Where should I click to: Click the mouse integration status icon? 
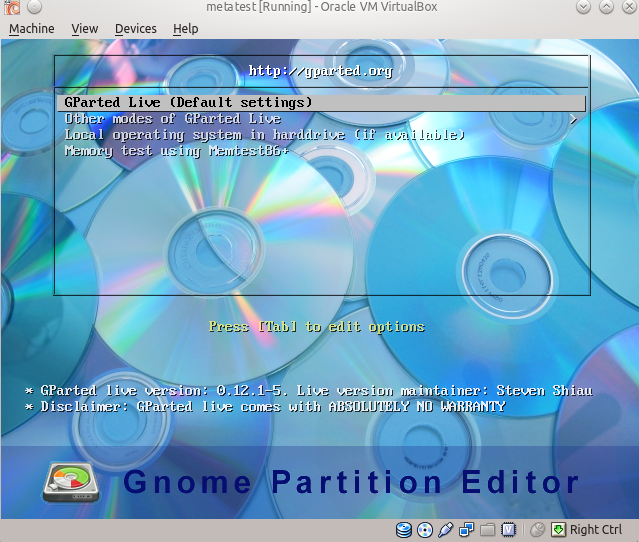pyautogui.click(x=538, y=530)
